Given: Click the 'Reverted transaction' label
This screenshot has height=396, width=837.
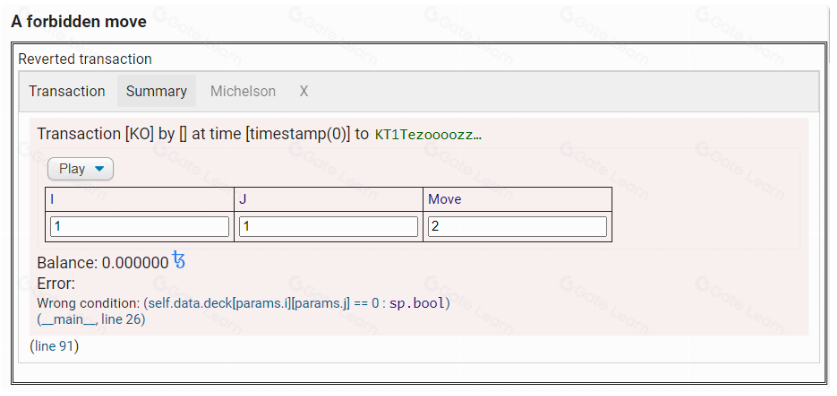Looking at the screenshot, I should coord(85,59).
